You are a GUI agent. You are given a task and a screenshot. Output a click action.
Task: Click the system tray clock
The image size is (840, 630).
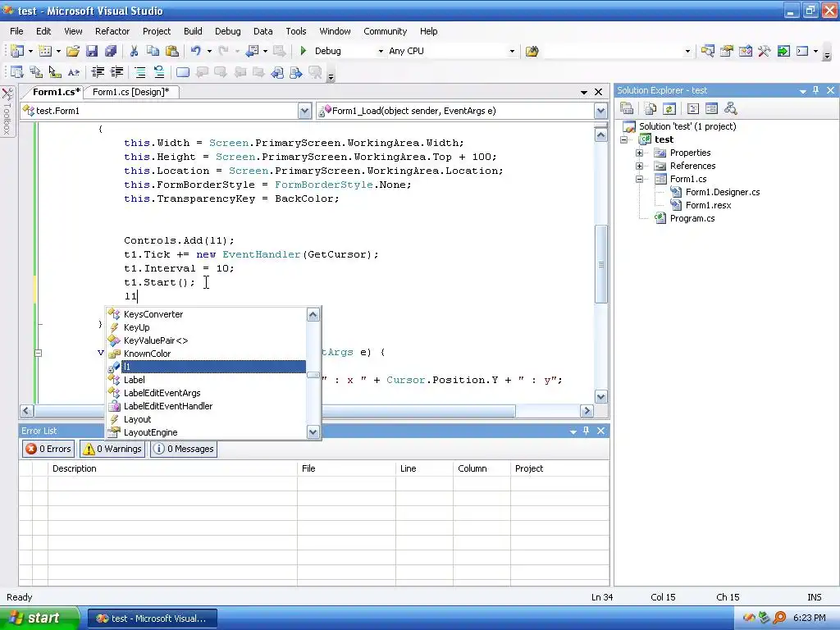point(809,618)
